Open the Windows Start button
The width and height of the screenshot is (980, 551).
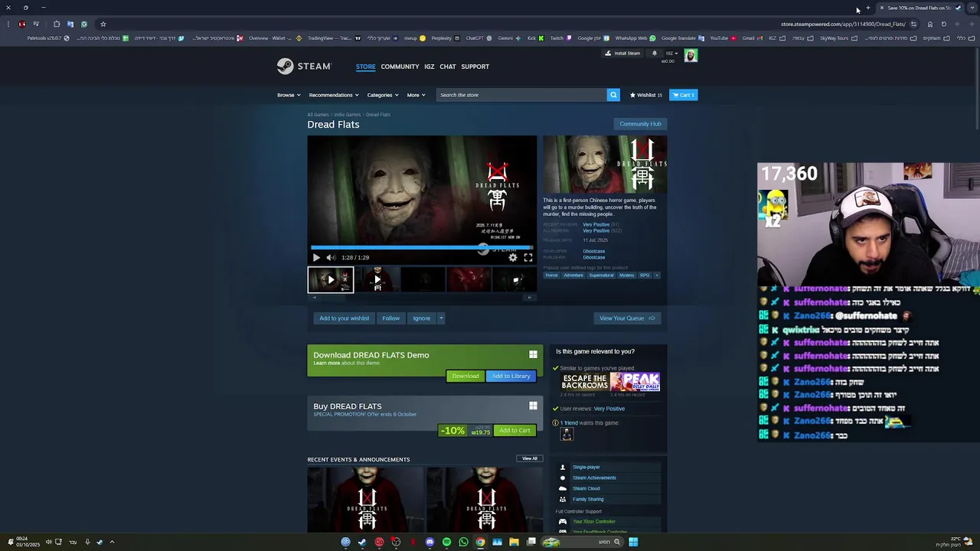tap(633, 542)
